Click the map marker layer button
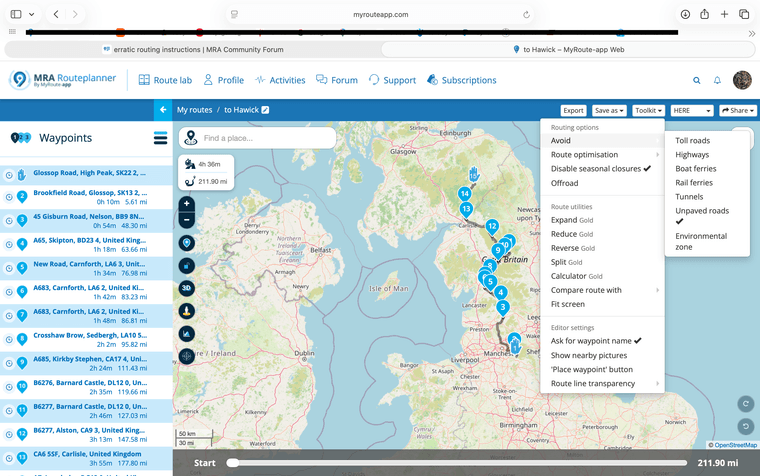 tap(187, 243)
